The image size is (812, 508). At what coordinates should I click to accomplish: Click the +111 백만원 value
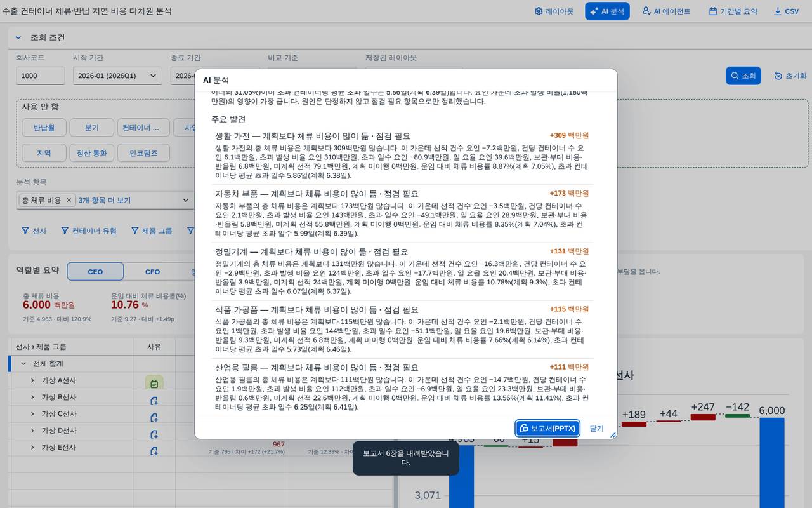(569, 367)
